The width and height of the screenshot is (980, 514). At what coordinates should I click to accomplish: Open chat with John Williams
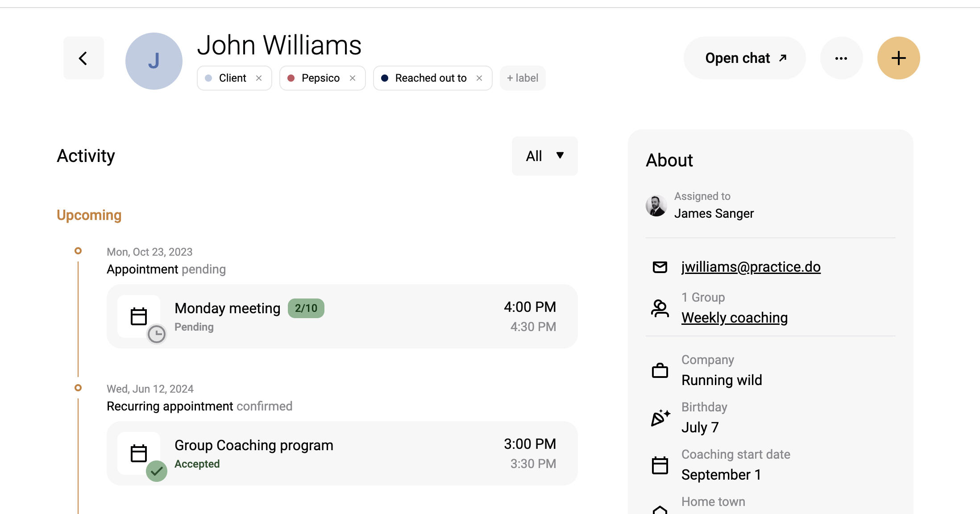point(745,58)
